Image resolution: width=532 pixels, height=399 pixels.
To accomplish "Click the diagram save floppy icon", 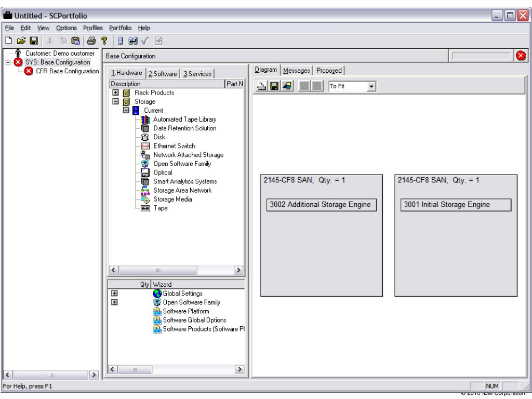I will coord(274,86).
